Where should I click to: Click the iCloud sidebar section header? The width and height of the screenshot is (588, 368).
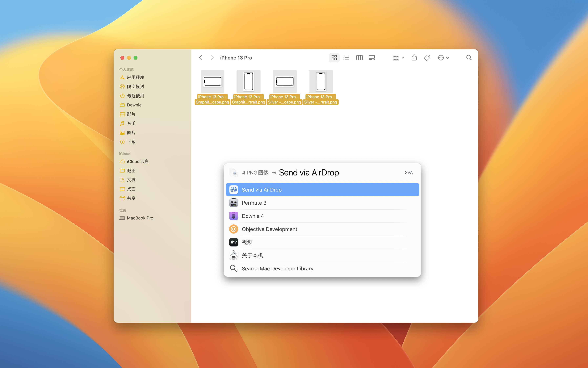click(x=125, y=154)
